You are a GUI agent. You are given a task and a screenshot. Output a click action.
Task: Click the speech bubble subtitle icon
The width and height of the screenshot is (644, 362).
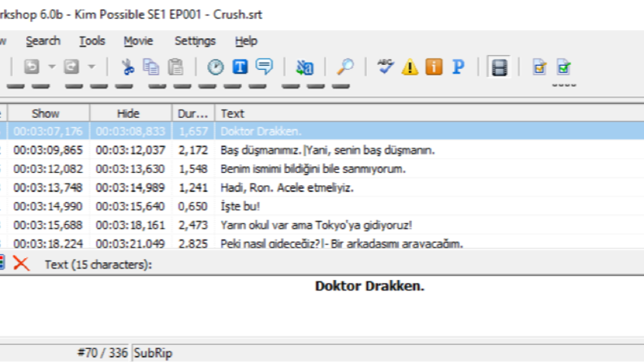[264, 67]
